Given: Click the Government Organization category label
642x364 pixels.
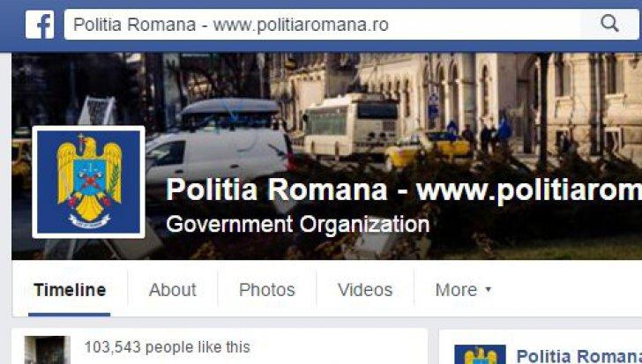Looking at the screenshot, I should pyautogui.click(x=298, y=224).
